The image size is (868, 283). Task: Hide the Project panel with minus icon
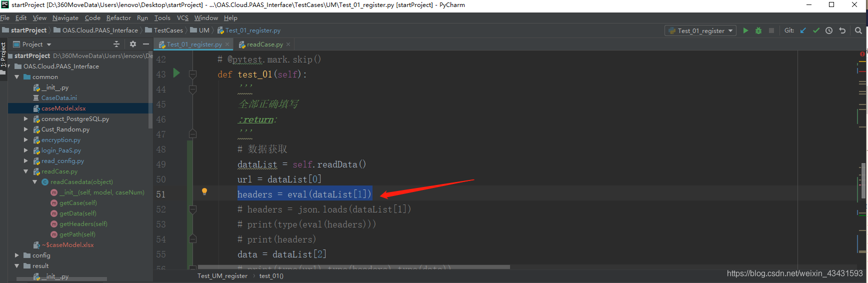click(146, 44)
